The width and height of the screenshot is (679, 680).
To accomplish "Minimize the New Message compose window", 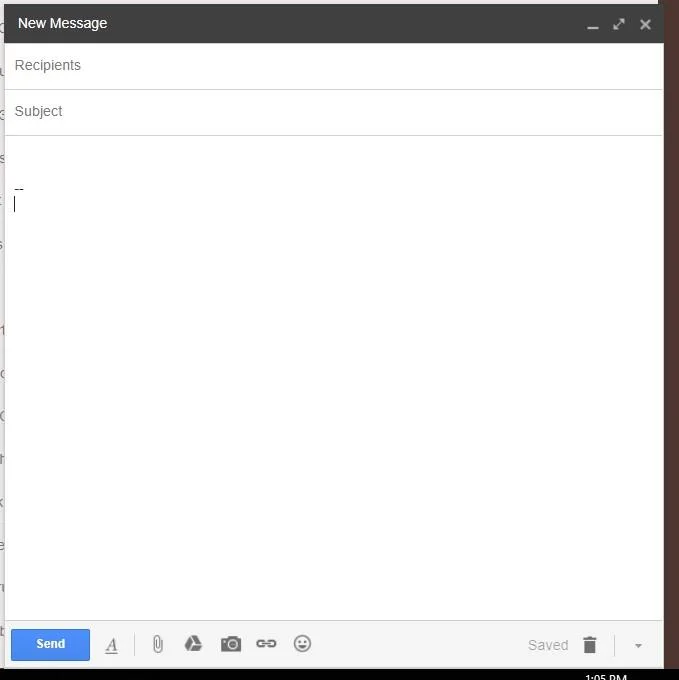I will pyautogui.click(x=593, y=24).
